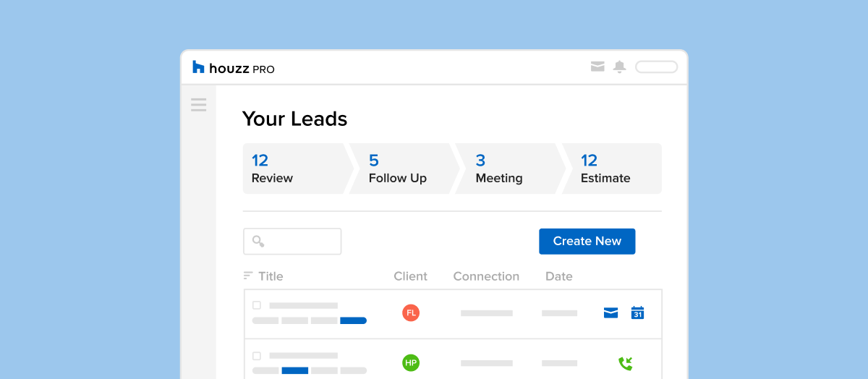Select the Meeting stage with 3 leads
The image size is (868, 379).
(x=505, y=169)
